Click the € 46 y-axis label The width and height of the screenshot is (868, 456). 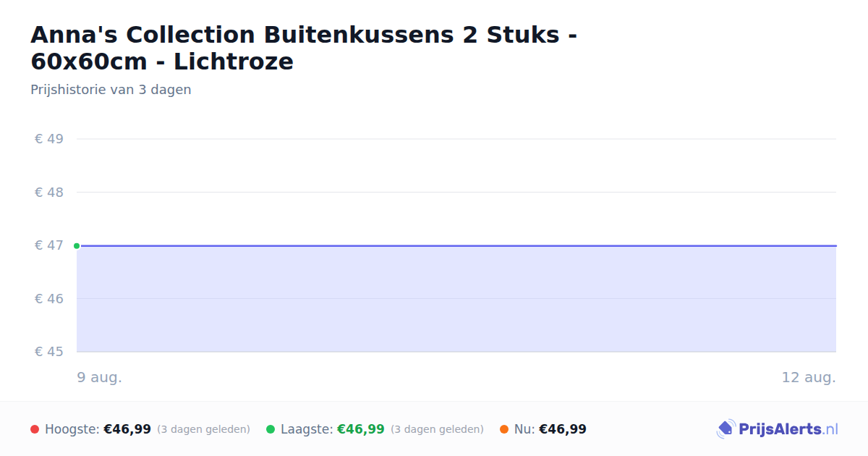(x=49, y=299)
